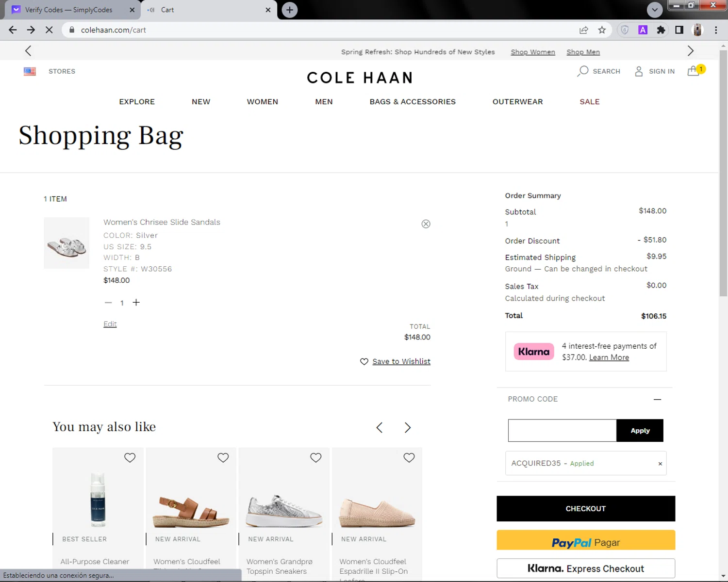Pay with the PayPal Pagar button
Image resolution: width=728 pixels, height=582 pixels.
(586, 540)
